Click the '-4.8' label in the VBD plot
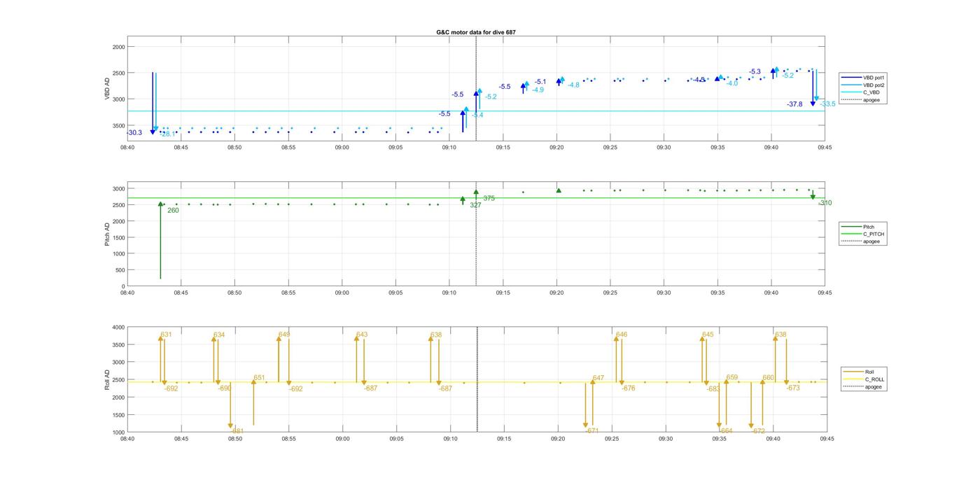The height and width of the screenshot is (485, 980). [x=573, y=85]
